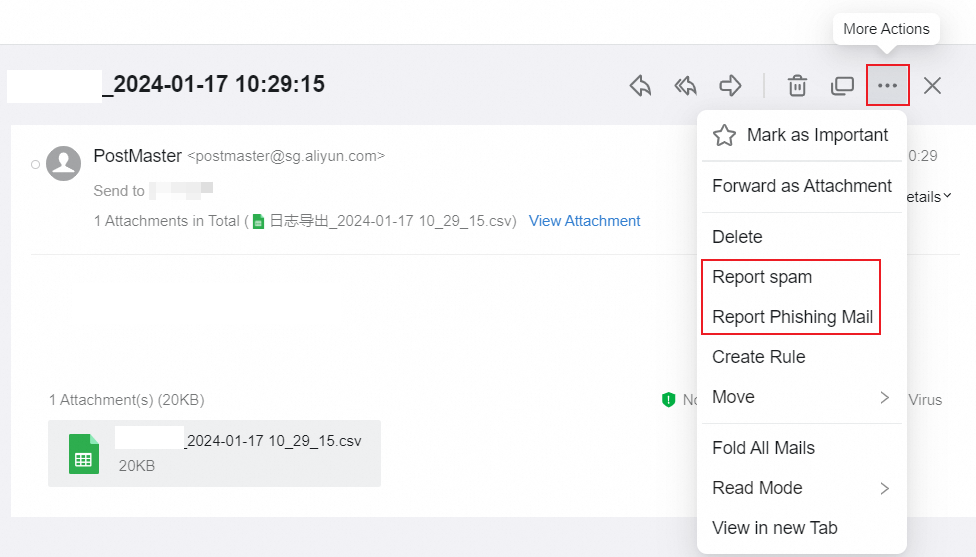The width and height of the screenshot is (976, 557).
Task: Open the Read Mode submenu
Action: (x=802, y=488)
